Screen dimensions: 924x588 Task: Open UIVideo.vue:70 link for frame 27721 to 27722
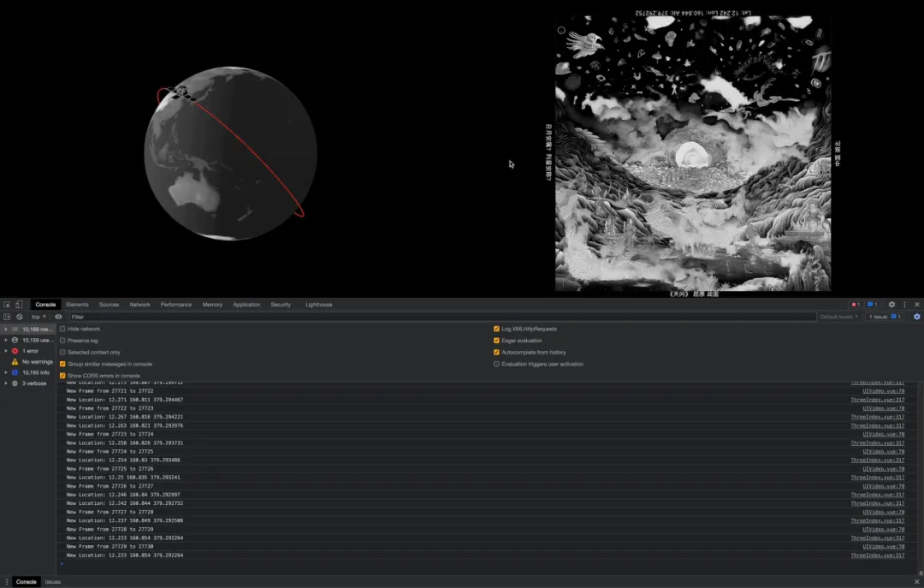(883, 390)
